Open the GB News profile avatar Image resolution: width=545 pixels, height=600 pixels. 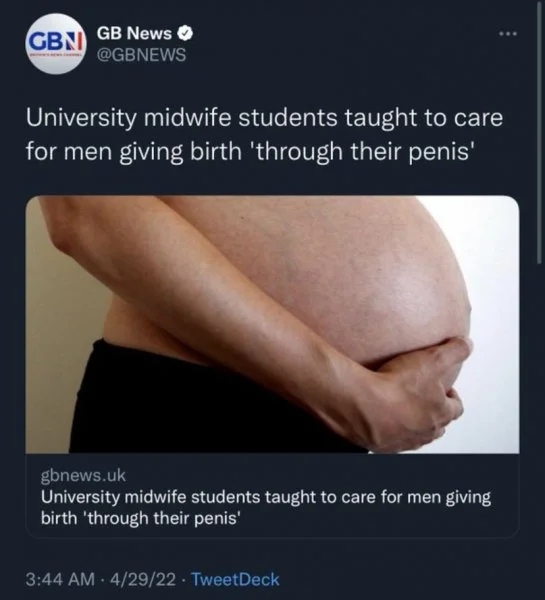click(56, 43)
